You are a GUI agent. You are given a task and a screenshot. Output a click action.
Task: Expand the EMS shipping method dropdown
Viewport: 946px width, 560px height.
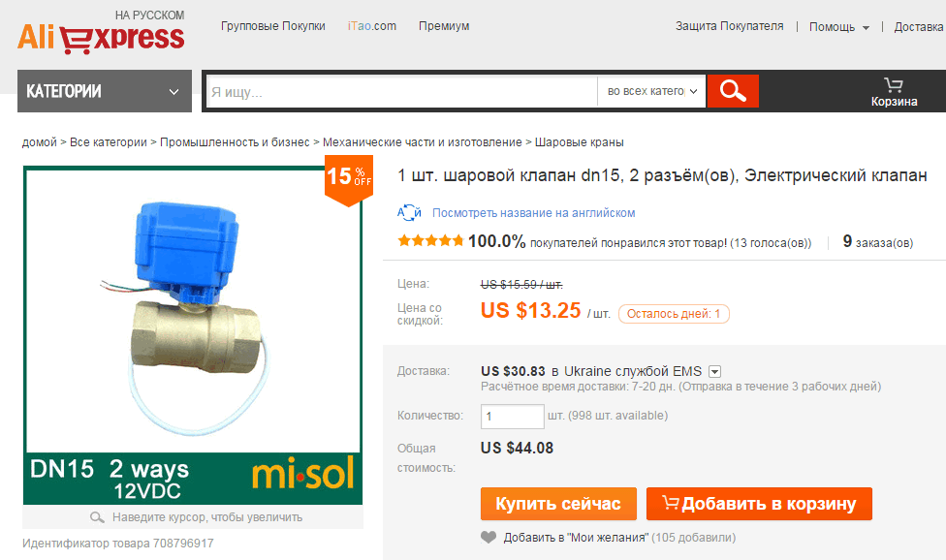pyautogui.click(x=715, y=371)
